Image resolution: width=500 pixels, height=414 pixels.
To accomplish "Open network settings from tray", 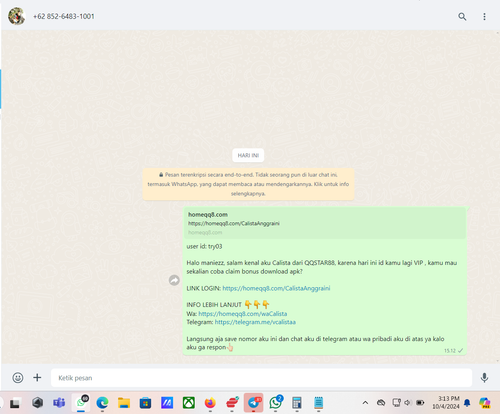I will click(397, 403).
